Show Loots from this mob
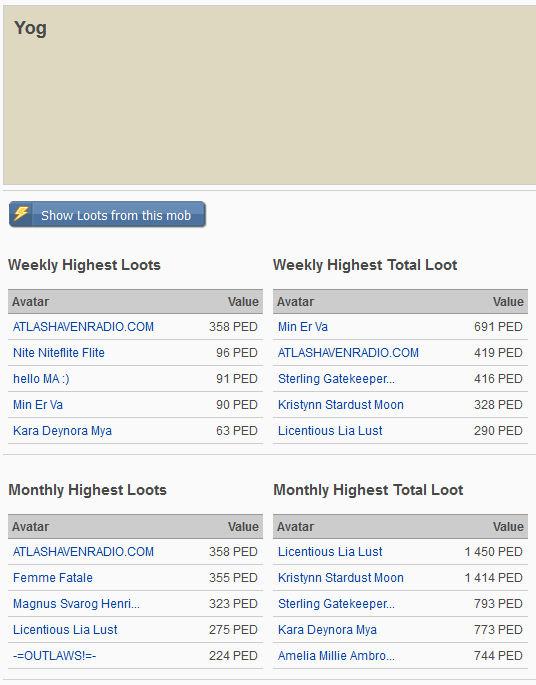 coord(107,214)
